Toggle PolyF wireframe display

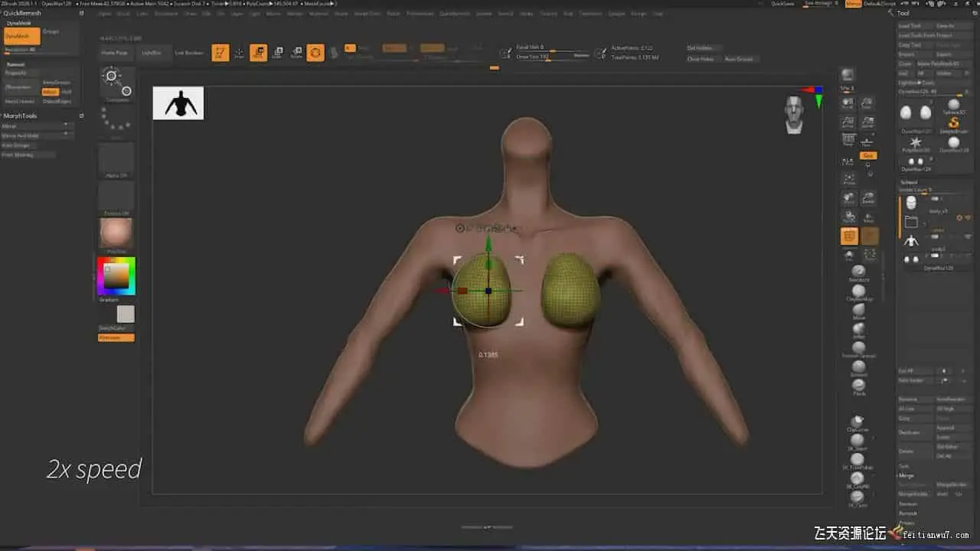pyautogui.click(x=848, y=237)
